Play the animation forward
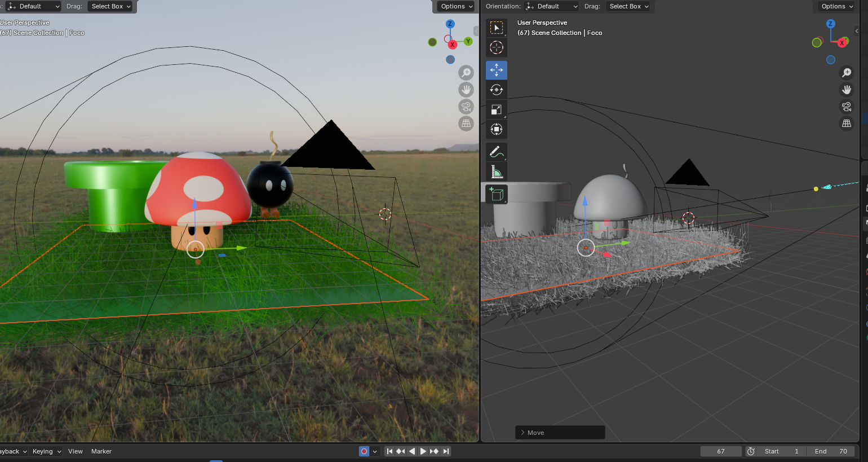This screenshot has height=462, width=868. click(423, 451)
